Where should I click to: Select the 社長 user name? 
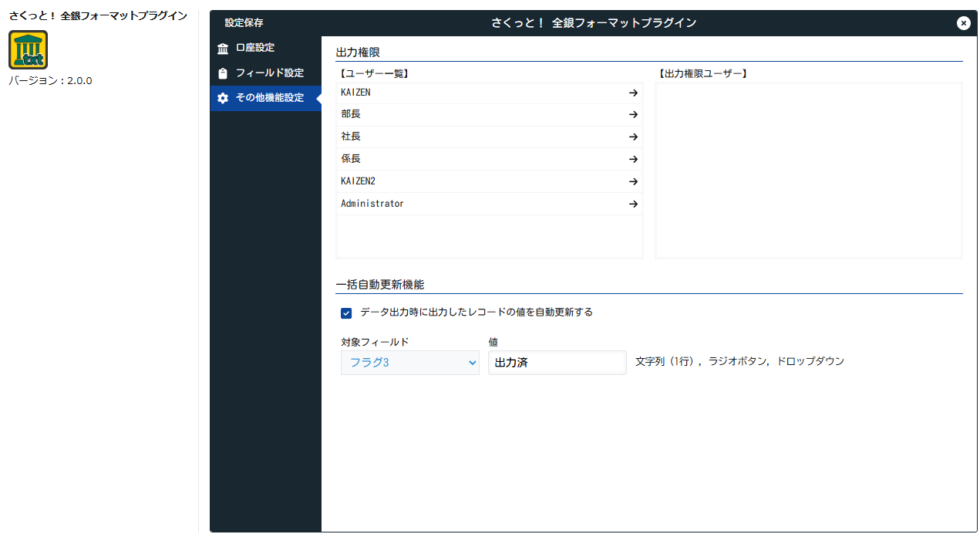[351, 137]
